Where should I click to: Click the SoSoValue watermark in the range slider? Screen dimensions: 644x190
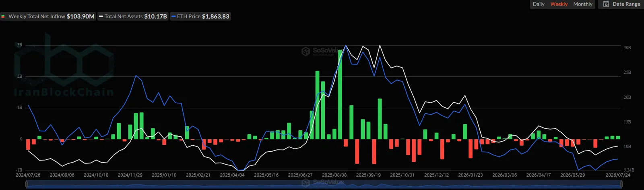(x=323, y=182)
